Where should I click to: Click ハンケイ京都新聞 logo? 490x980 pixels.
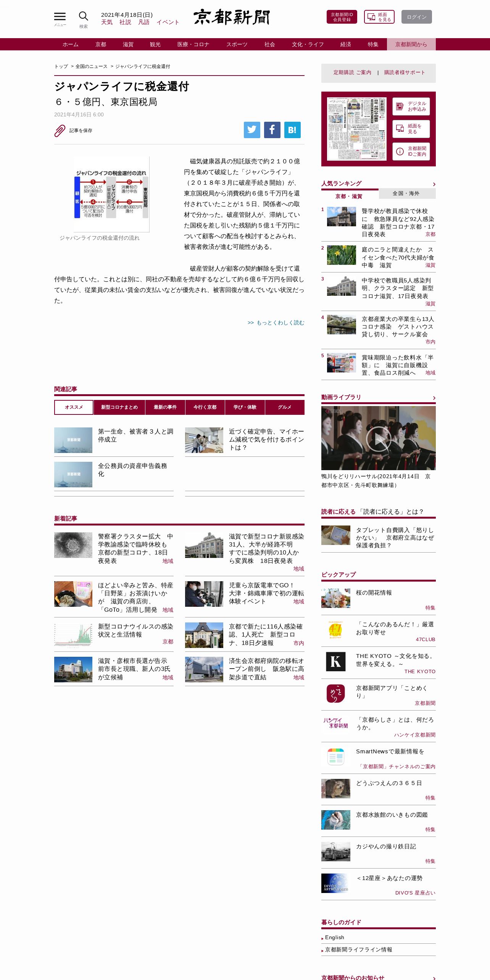336,723
